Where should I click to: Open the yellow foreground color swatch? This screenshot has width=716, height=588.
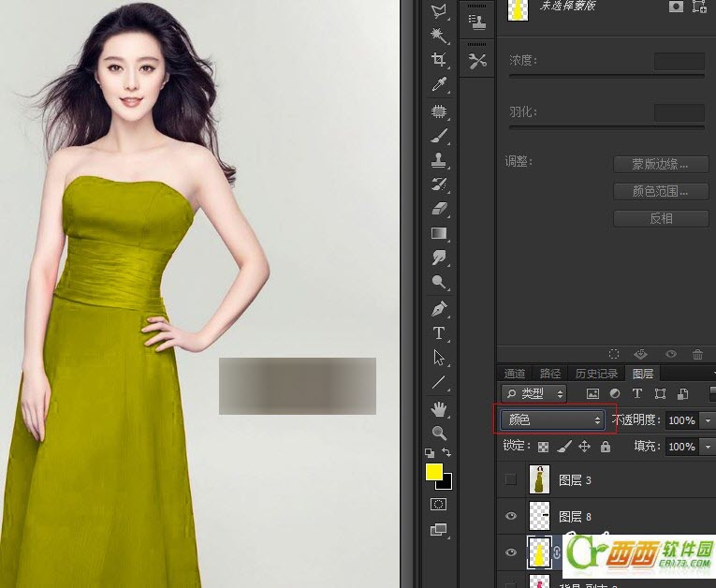(x=434, y=472)
